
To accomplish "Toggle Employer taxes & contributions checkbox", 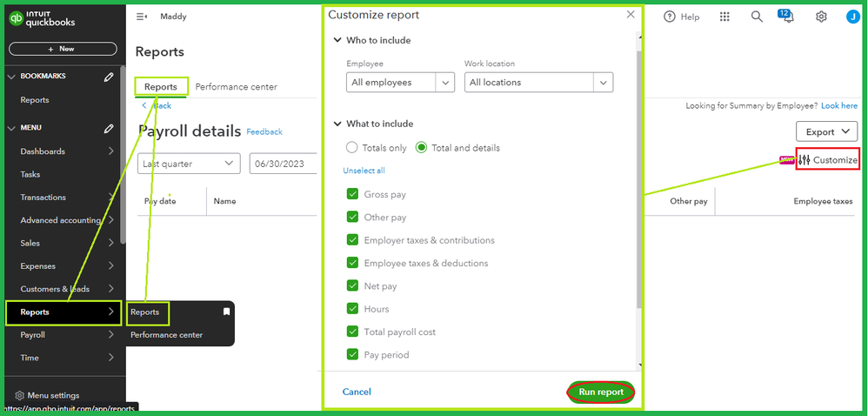I will [352, 240].
